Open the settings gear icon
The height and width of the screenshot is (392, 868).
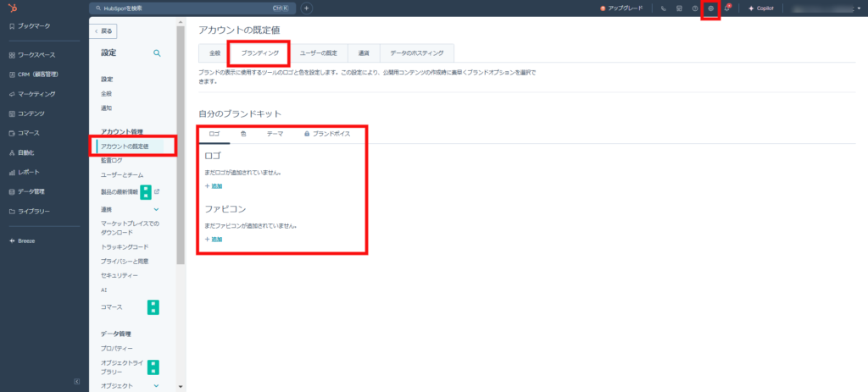click(x=711, y=8)
